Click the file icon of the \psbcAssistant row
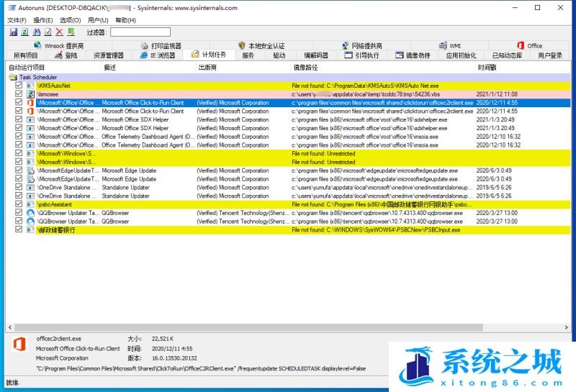 point(30,204)
